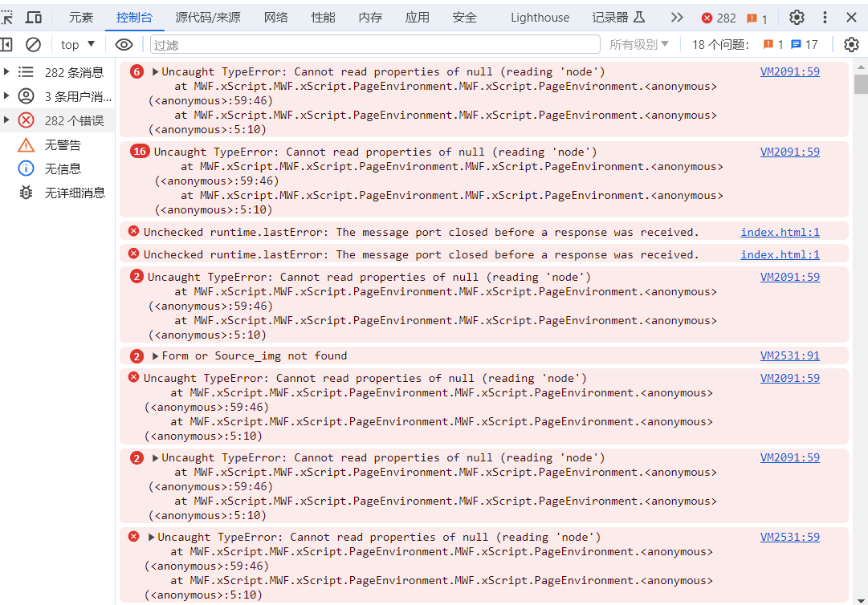This screenshot has height=605, width=868.
Task: Click the warning triangle icon in the sidebar
Action: (26, 145)
